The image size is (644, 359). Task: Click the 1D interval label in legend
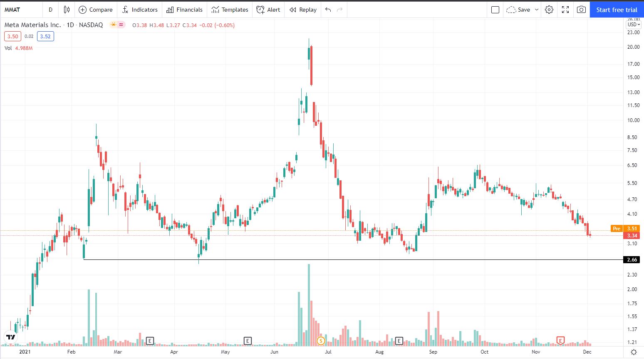[70, 25]
